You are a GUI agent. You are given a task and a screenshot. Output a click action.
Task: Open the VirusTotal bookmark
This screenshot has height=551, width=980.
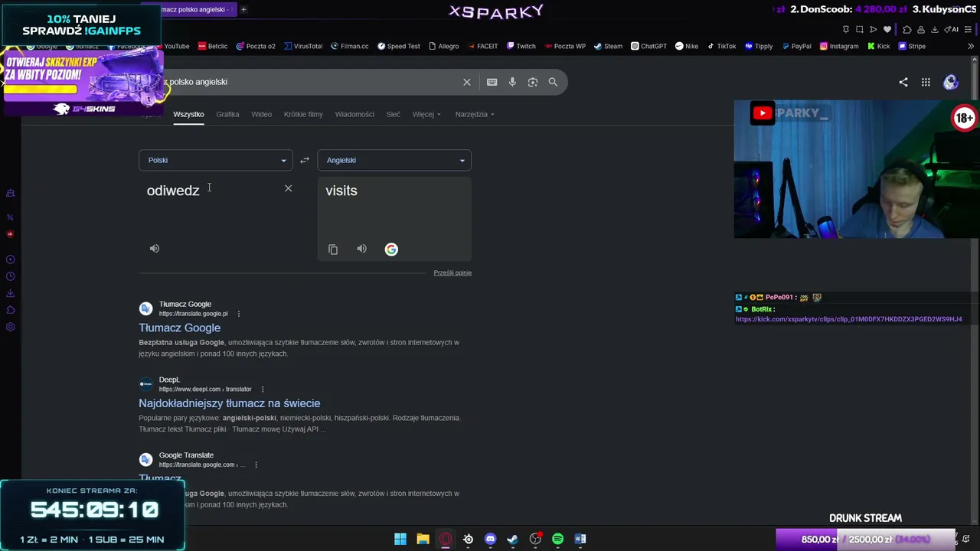click(x=303, y=46)
